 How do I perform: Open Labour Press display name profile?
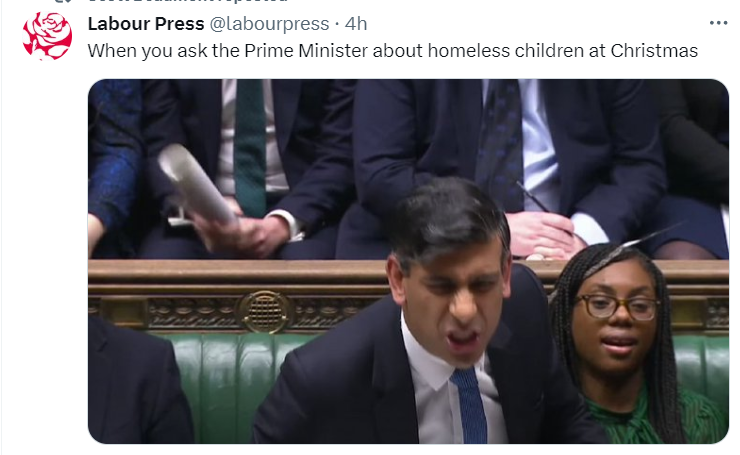coord(146,24)
